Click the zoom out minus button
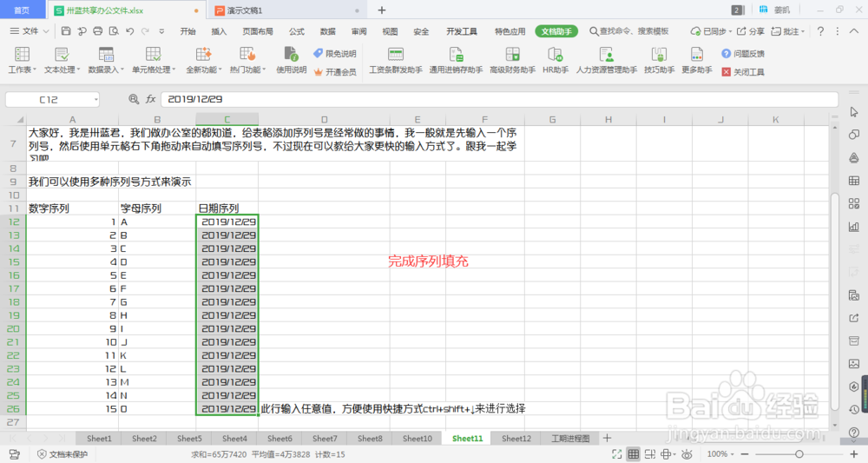868x463 pixels. (x=744, y=454)
